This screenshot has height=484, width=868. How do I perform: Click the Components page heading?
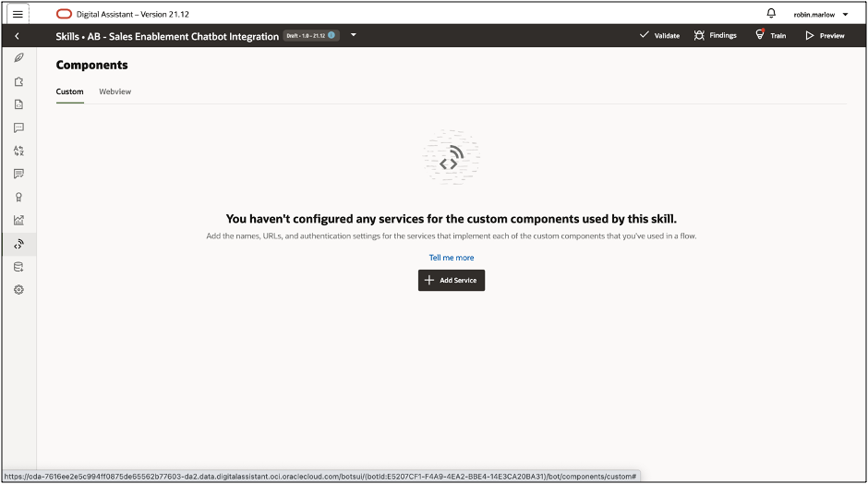92,65
